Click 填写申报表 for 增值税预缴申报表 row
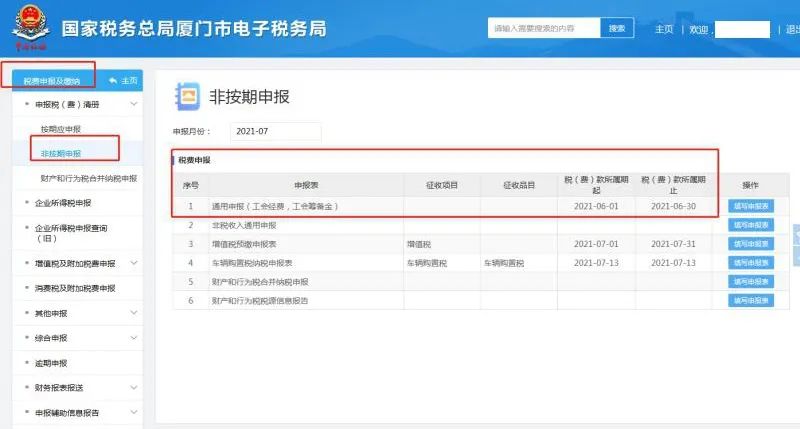The image size is (800, 429). tap(751, 244)
